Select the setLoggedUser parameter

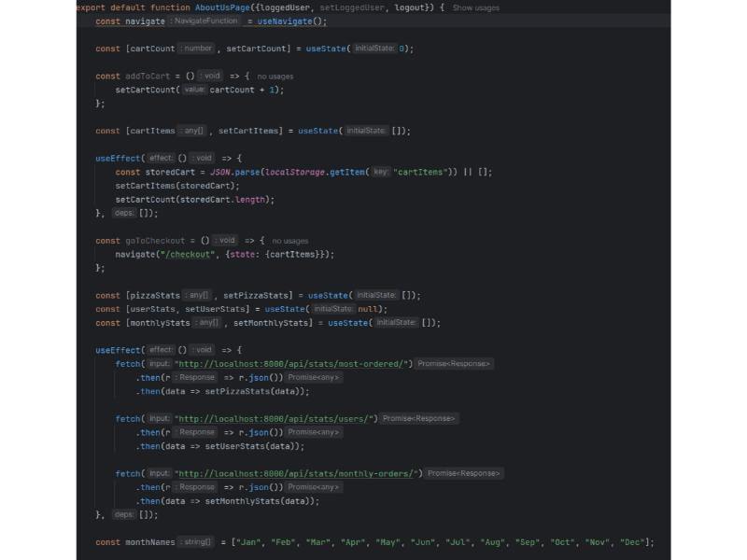[x=349, y=7]
